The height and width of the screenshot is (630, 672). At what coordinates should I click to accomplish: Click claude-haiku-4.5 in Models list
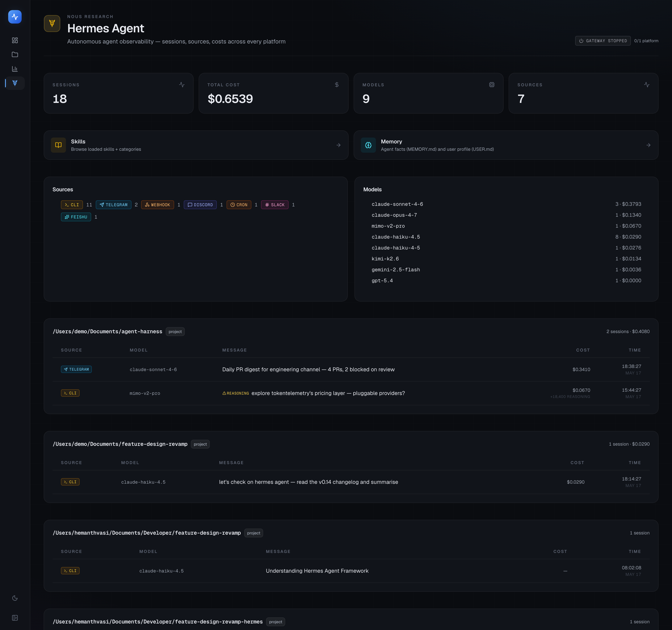click(396, 237)
